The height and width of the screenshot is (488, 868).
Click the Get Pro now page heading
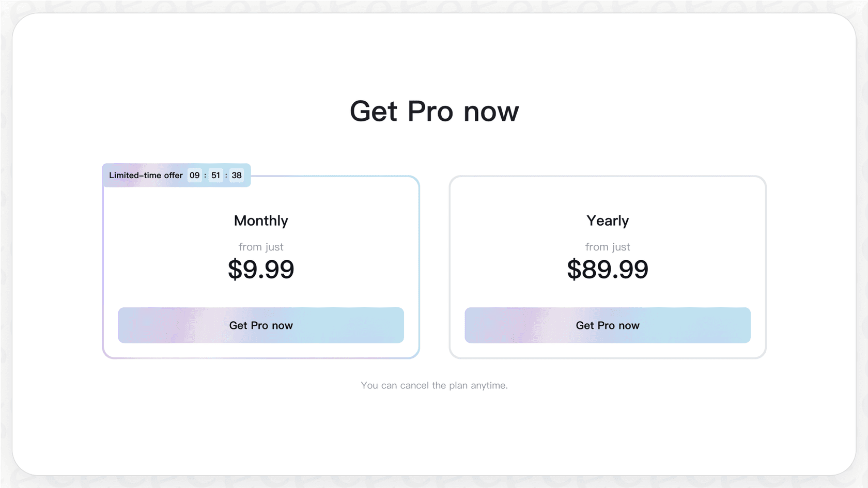point(435,111)
